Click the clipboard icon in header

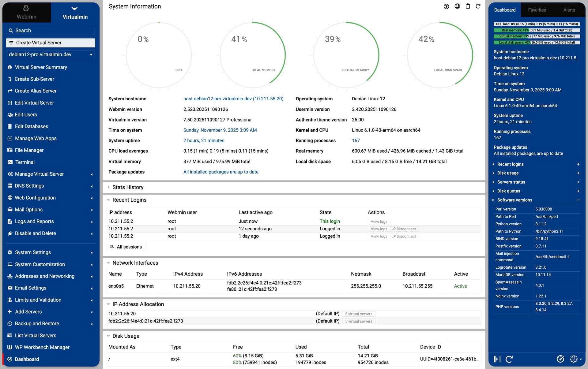(x=468, y=6)
